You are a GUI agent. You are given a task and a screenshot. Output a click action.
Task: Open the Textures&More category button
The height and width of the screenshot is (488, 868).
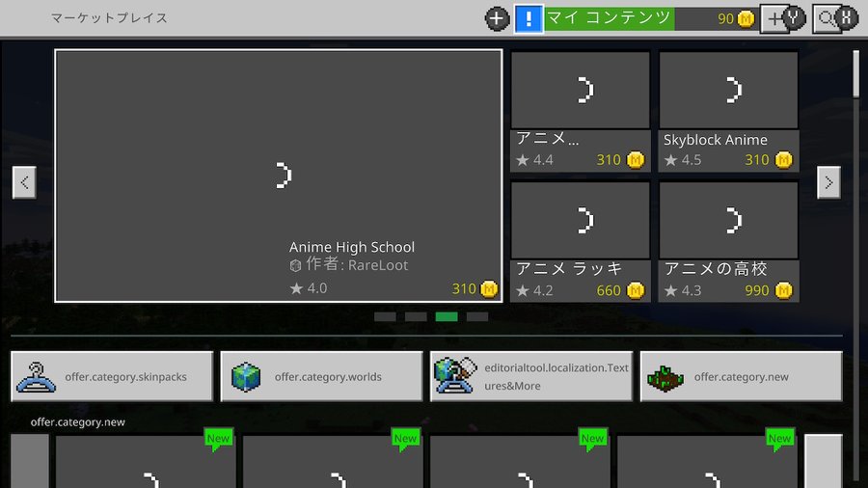coord(531,376)
